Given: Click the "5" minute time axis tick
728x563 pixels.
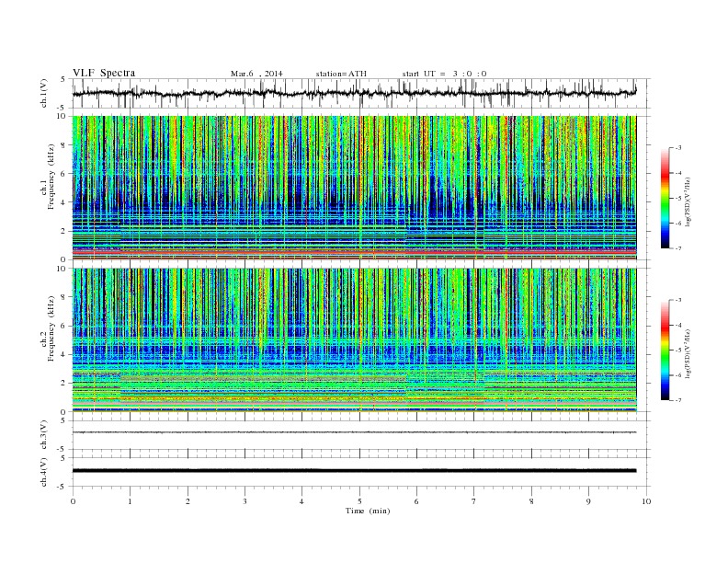Looking at the screenshot, I should tap(359, 501).
